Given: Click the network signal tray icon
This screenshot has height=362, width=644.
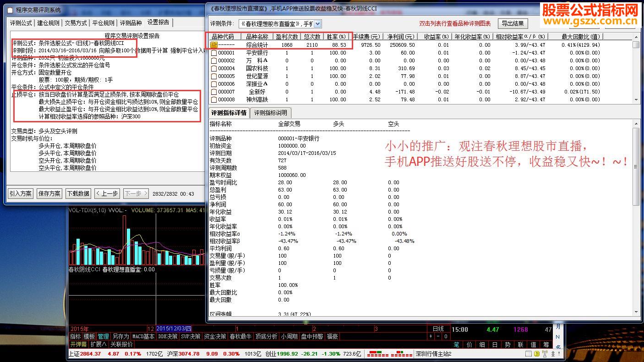Looking at the screenshot, I should point(544,354).
